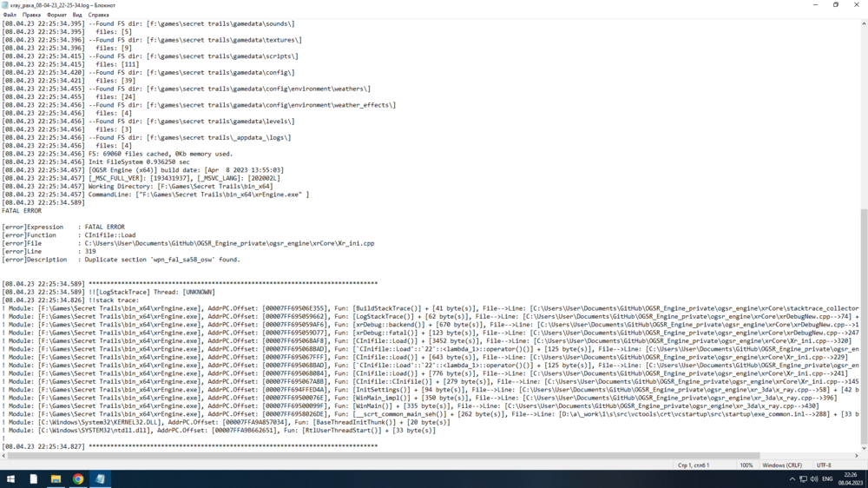Click the 100% zoom status entry

click(x=746, y=465)
